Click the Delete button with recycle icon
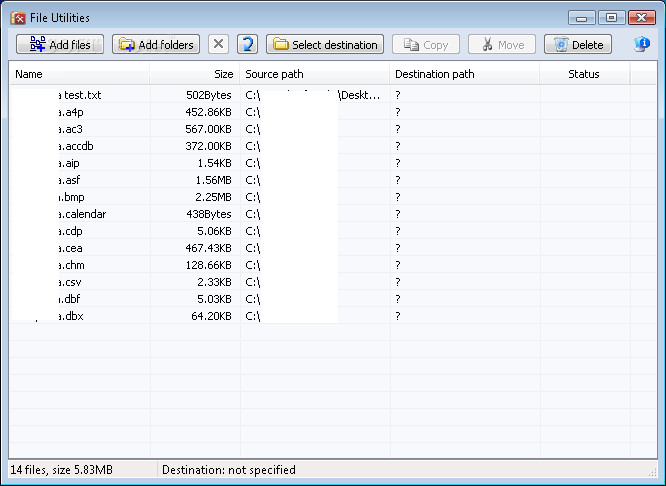The image size is (666, 486). pyautogui.click(x=578, y=45)
